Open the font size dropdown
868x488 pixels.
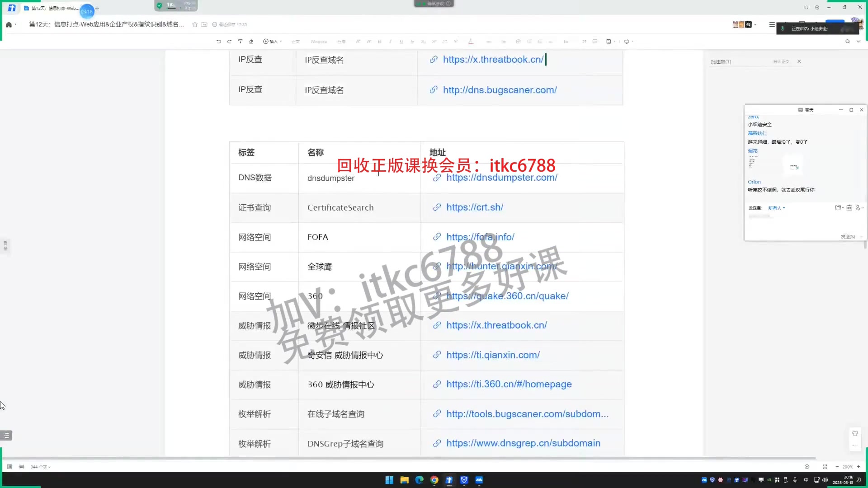point(341,41)
